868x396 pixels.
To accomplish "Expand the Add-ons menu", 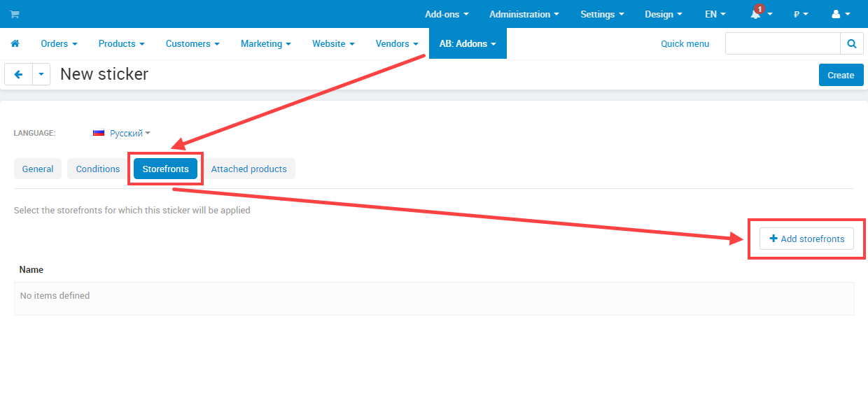I will 447,14.
